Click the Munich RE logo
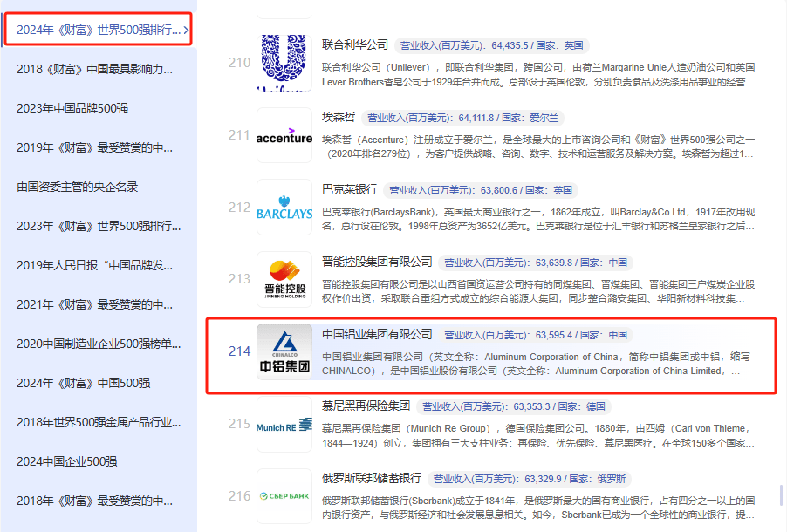Screen dimensions: 787x532 284,424
